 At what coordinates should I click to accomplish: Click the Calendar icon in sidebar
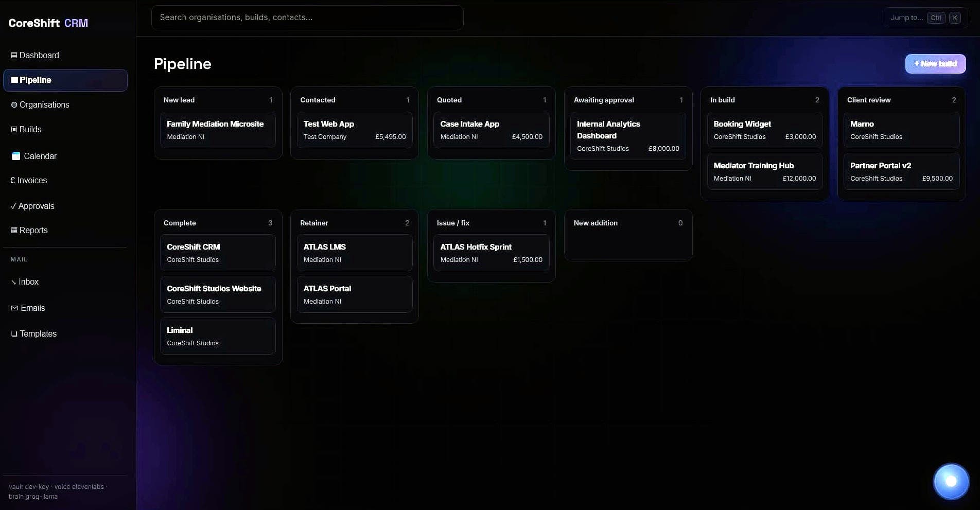pos(16,156)
